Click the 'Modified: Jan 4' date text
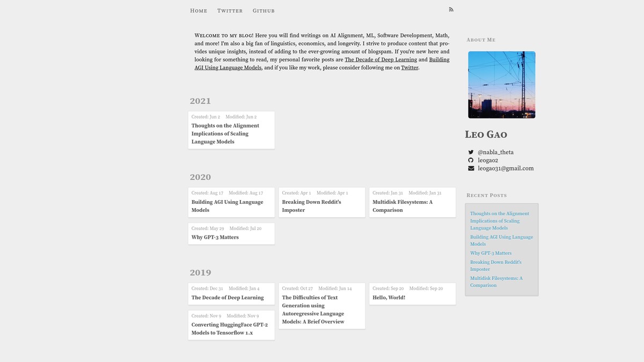644x362 pixels. (244, 289)
